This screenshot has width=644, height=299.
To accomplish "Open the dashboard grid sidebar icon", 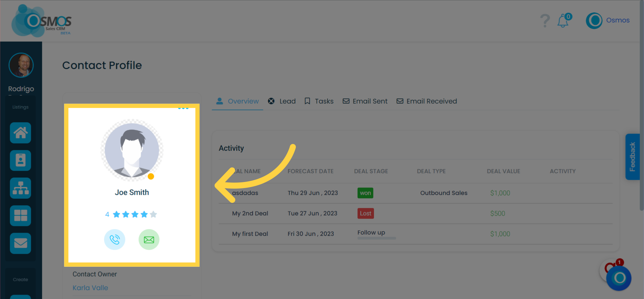I will 20,216.
